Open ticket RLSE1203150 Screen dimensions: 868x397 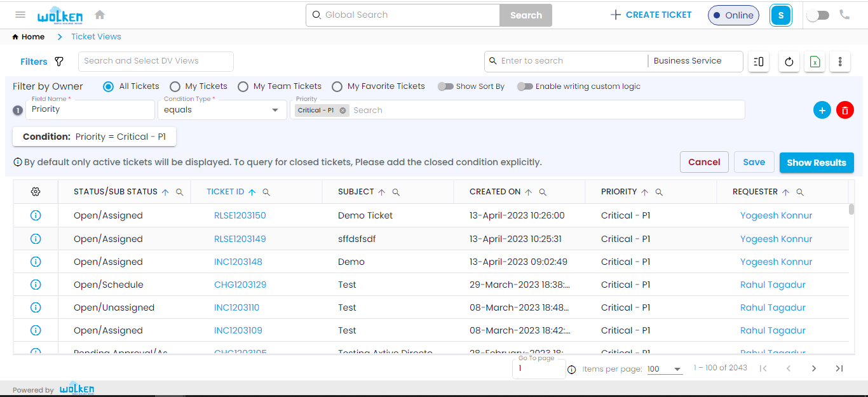pos(240,215)
